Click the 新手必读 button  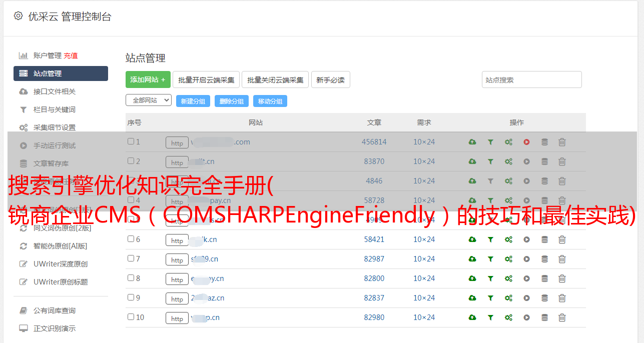(331, 79)
